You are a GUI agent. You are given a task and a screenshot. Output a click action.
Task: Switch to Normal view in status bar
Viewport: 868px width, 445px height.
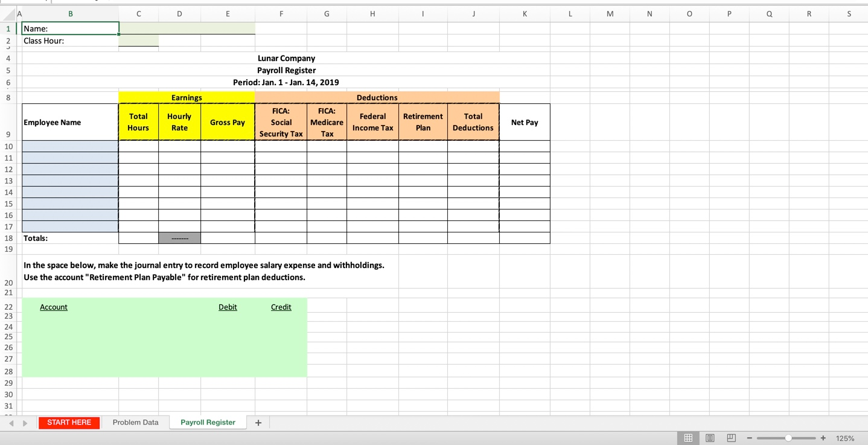click(688, 437)
